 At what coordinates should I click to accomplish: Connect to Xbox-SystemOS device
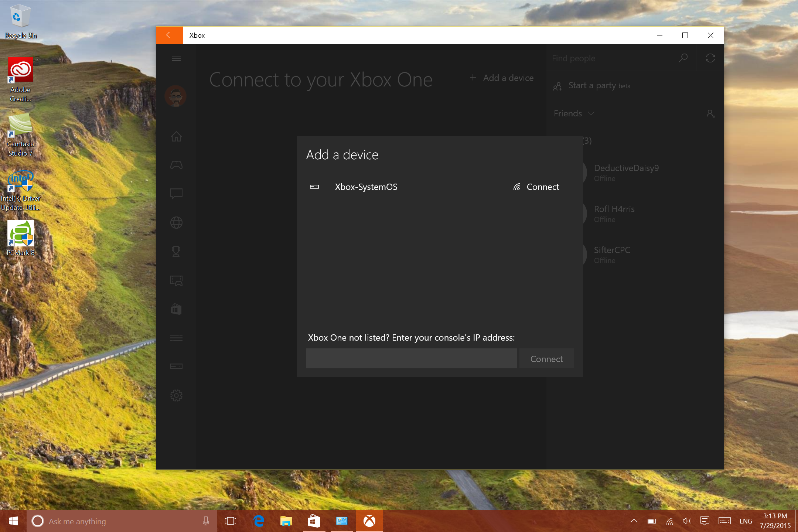(536, 187)
